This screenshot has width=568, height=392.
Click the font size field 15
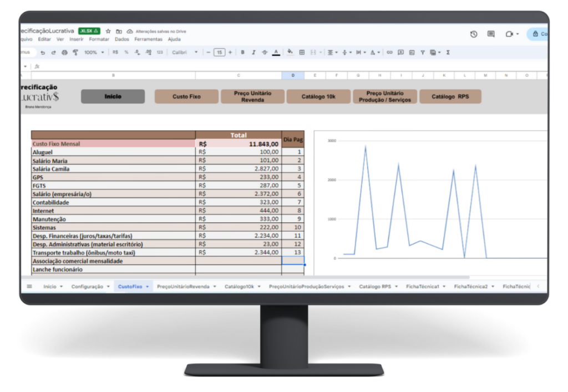pyautogui.click(x=219, y=53)
